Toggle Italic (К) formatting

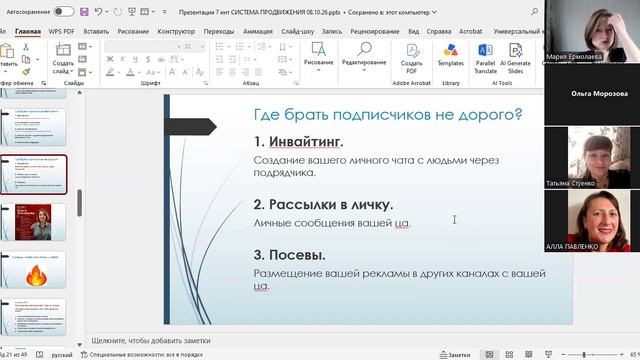click(122, 60)
